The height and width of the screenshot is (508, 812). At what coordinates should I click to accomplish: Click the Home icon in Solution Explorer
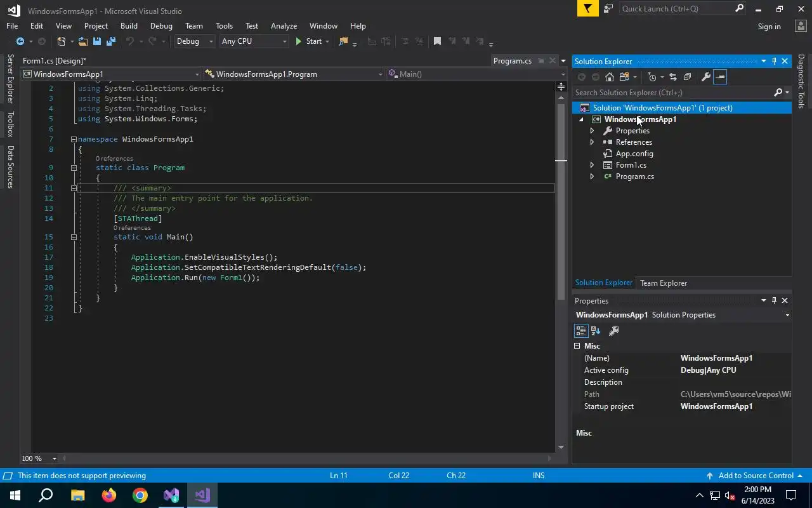[610, 77]
